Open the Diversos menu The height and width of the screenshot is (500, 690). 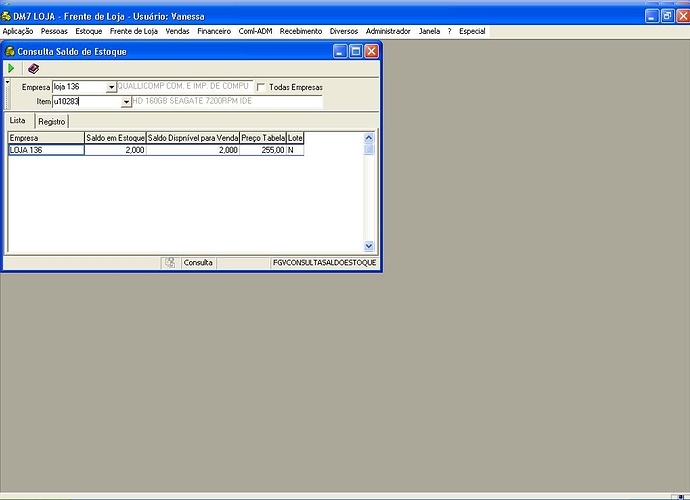tap(344, 31)
